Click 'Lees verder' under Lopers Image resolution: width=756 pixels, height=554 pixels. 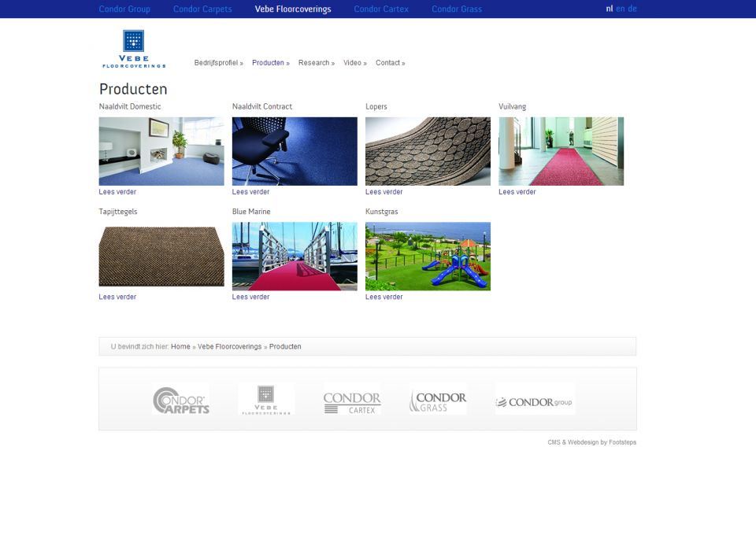(384, 192)
